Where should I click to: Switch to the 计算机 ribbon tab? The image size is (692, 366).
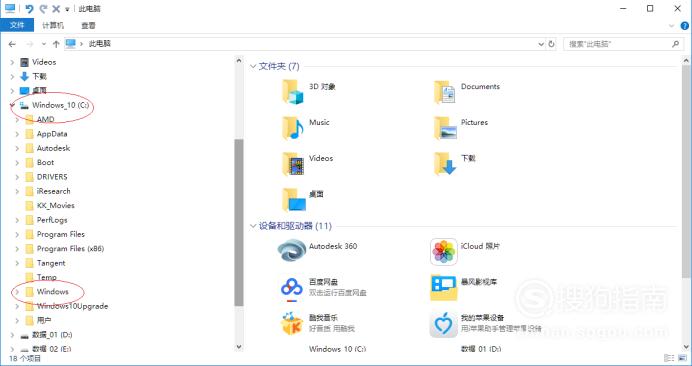(53, 25)
